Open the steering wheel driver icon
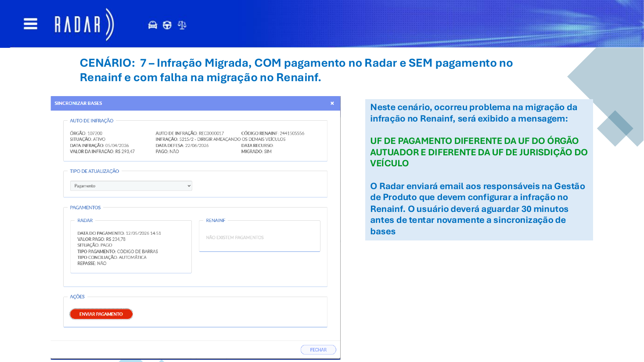This screenshot has height=362, width=644. (x=167, y=25)
